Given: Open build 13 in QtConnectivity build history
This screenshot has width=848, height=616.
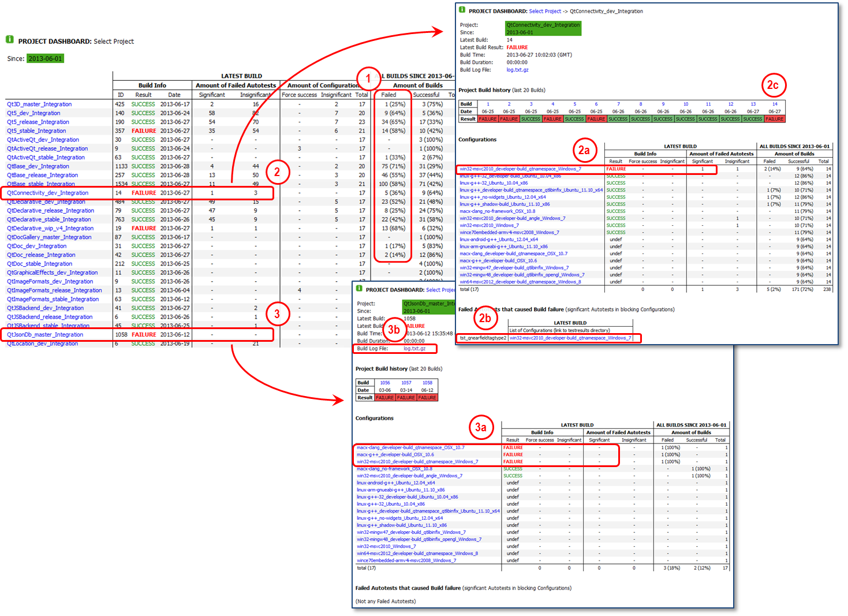Looking at the screenshot, I should [753, 104].
